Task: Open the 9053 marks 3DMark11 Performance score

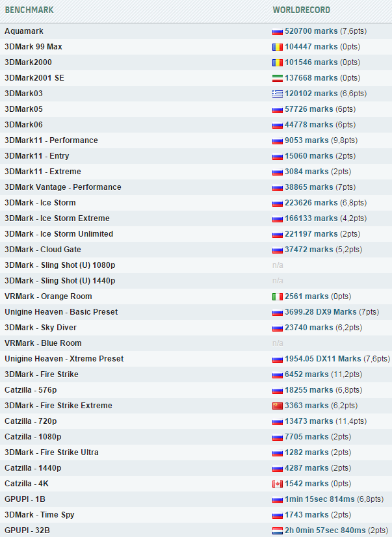Action: [x=306, y=140]
